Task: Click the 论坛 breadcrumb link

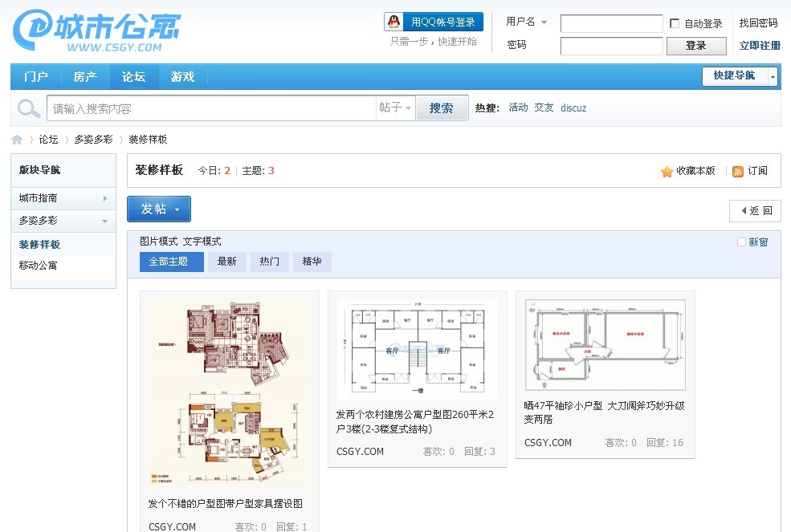Action: point(48,140)
